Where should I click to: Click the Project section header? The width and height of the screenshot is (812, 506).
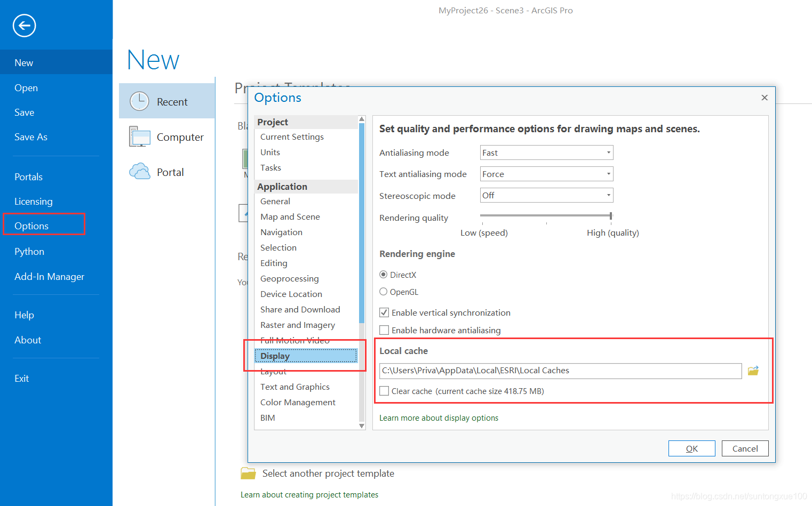click(306, 122)
